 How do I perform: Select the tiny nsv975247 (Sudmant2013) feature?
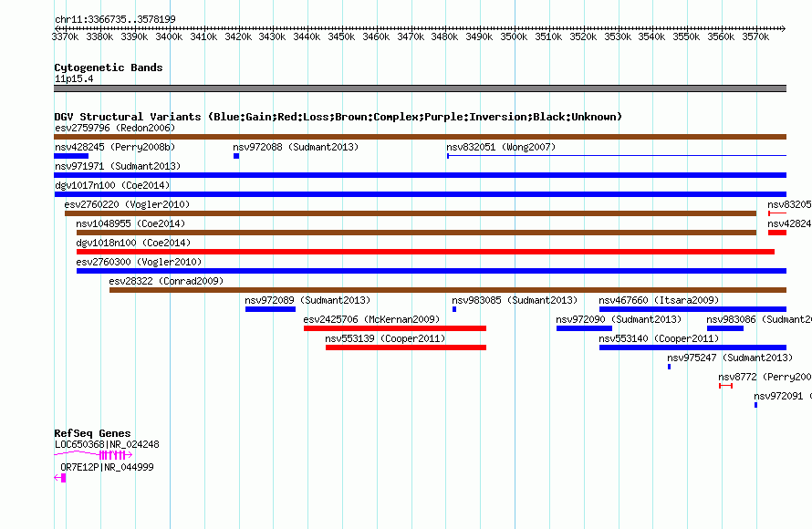669,367
